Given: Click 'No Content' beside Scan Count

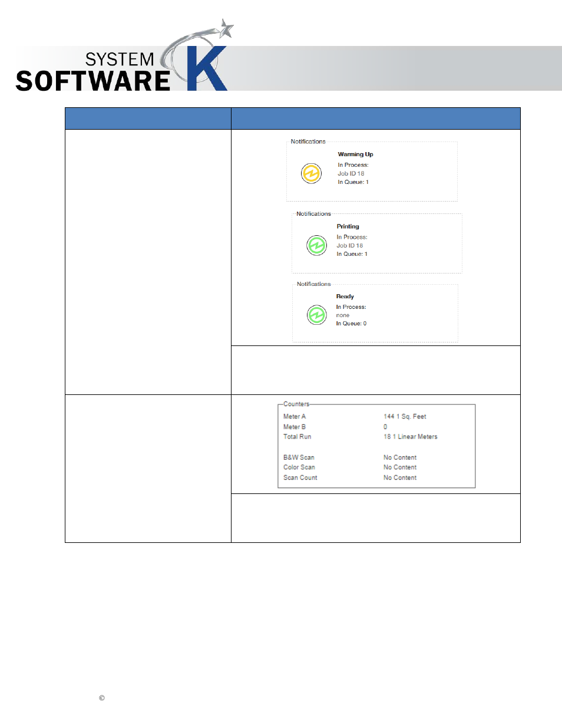Looking at the screenshot, I should point(400,478).
